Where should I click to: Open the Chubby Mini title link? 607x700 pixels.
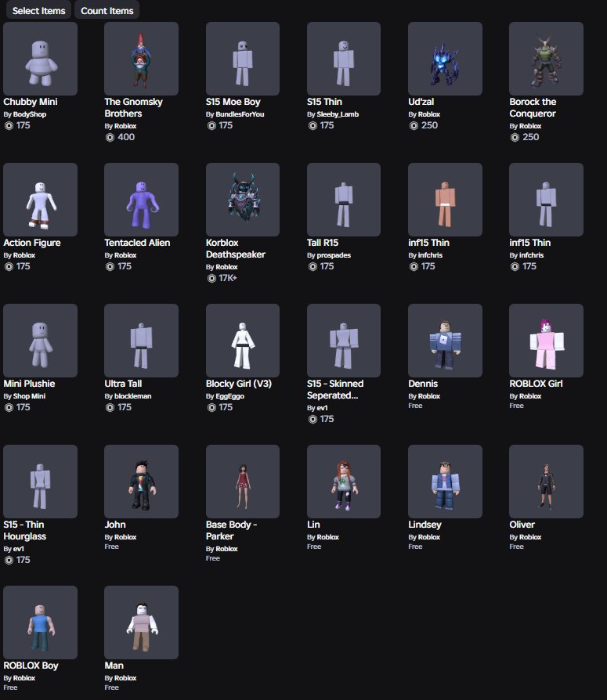pos(31,102)
